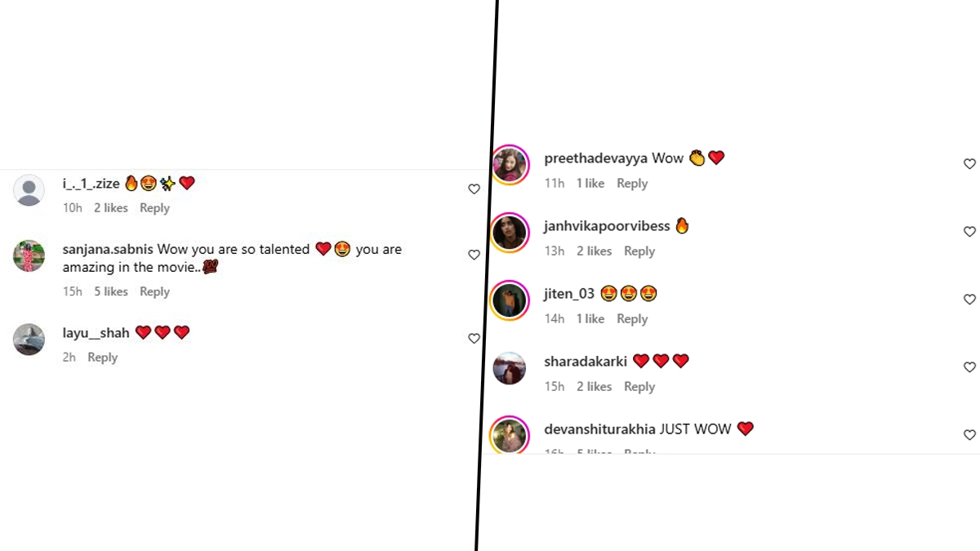Like jiten_03's comment
980x551 pixels.
coord(969,300)
